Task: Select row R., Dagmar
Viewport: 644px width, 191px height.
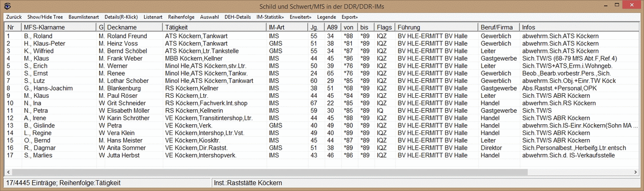Action: coord(322,148)
